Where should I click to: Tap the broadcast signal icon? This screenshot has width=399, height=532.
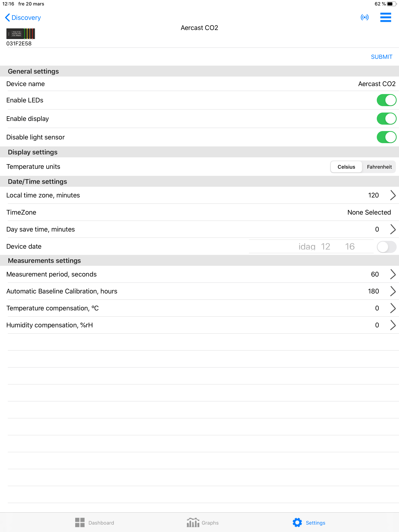coord(364,17)
